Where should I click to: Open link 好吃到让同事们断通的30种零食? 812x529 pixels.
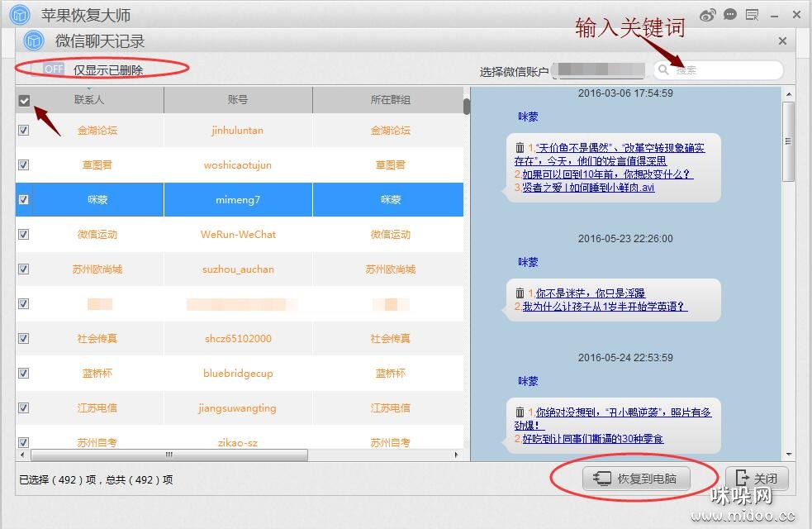[593, 439]
